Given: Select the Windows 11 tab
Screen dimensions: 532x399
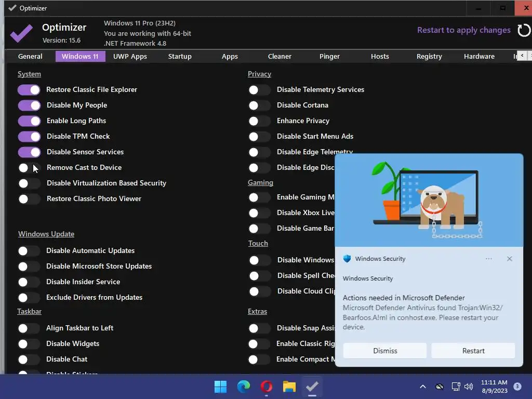Looking at the screenshot, I should point(80,56).
